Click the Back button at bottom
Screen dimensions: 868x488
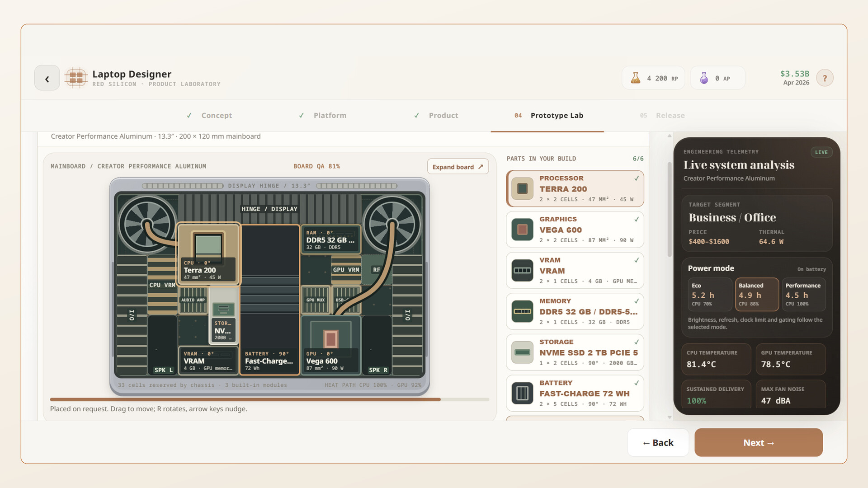(x=658, y=442)
